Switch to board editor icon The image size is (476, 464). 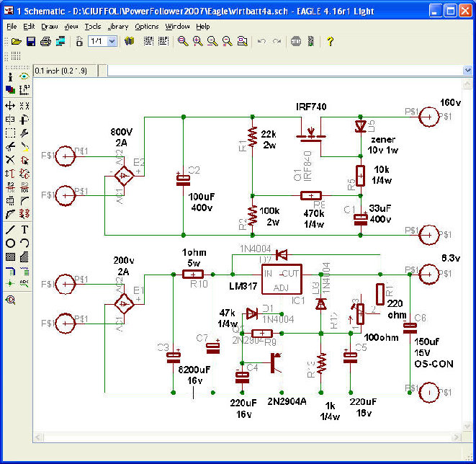click(79, 41)
